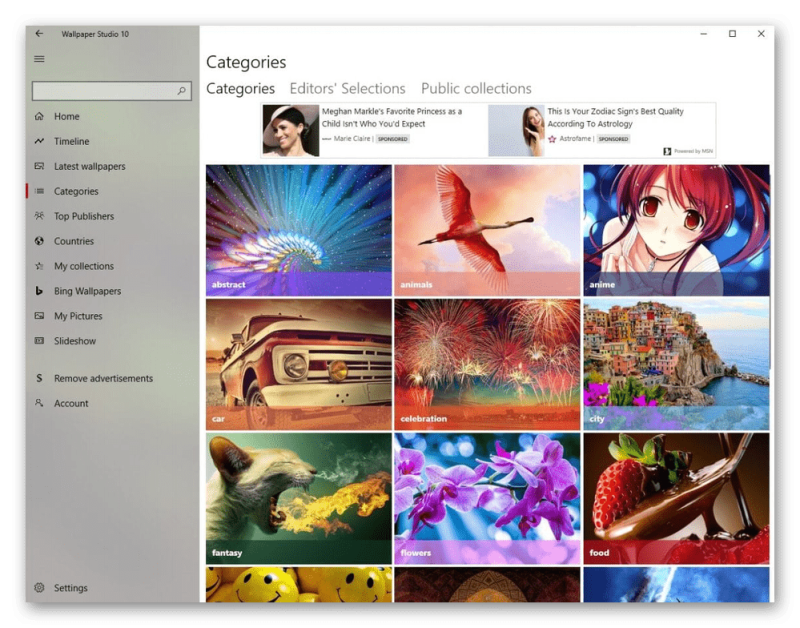Click the Settings gear icon
Screen dimensions: 800x628
(39, 588)
